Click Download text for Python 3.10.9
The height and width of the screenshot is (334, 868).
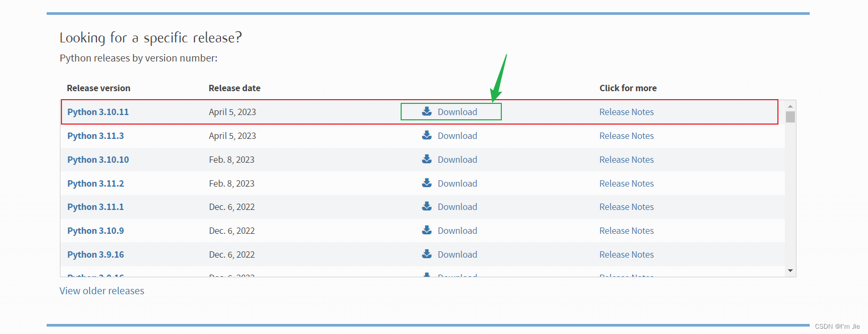457,231
